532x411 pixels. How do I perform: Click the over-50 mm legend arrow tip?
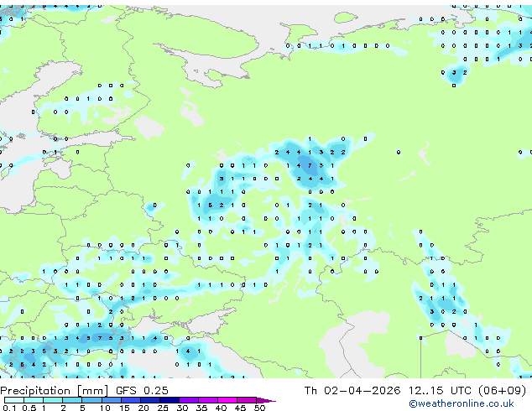pos(266,400)
